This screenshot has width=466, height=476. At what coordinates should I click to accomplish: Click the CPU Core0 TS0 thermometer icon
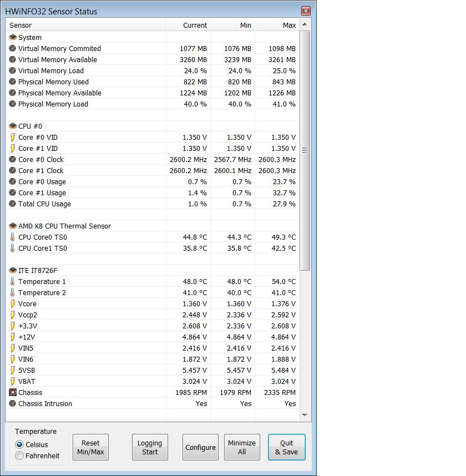click(x=12, y=237)
